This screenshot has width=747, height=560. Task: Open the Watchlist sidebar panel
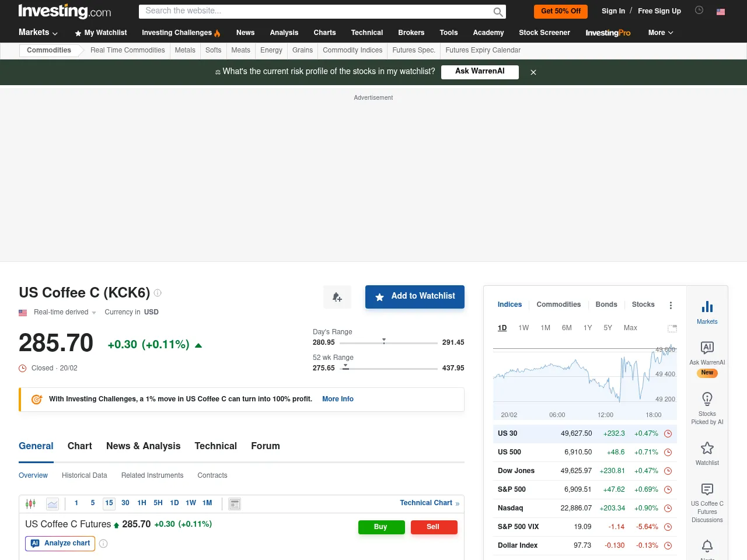(x=707, y=453)
